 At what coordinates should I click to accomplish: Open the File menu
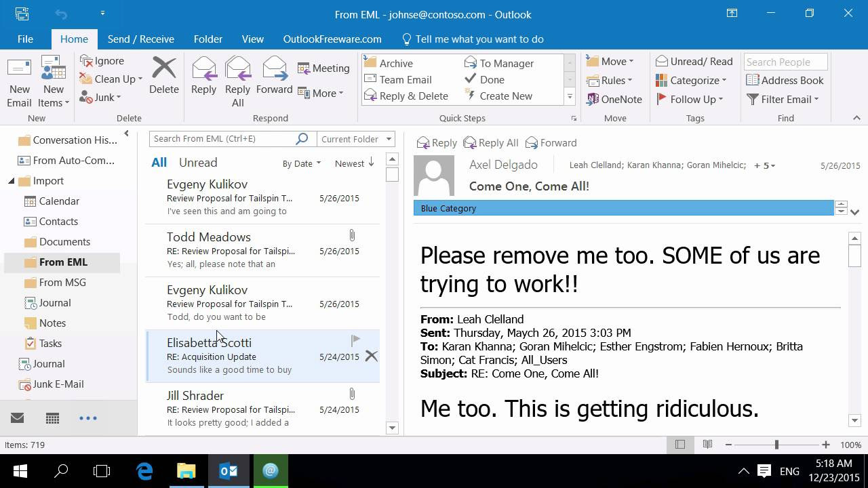(x=25, y=39)
